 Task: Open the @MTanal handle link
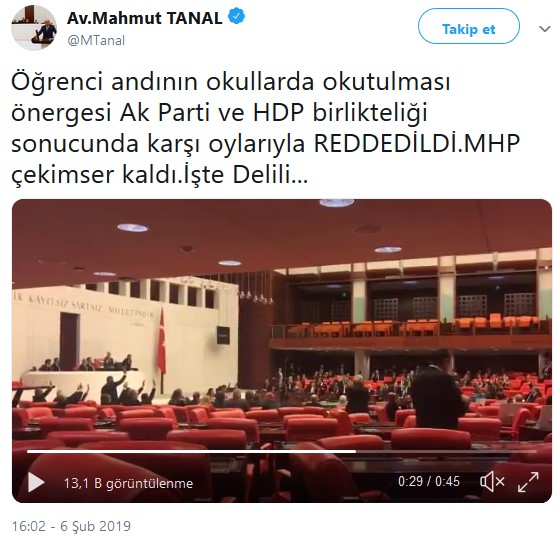pos(96,40)
